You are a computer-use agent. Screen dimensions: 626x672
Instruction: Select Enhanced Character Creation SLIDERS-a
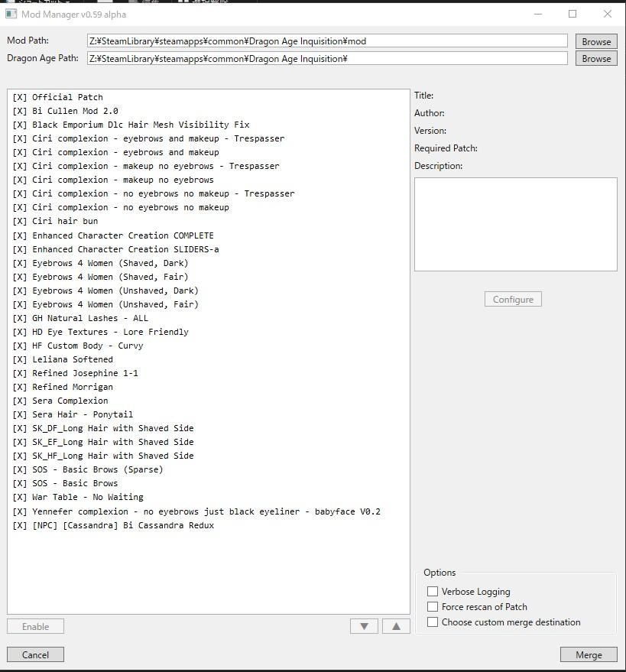point(115,249)
